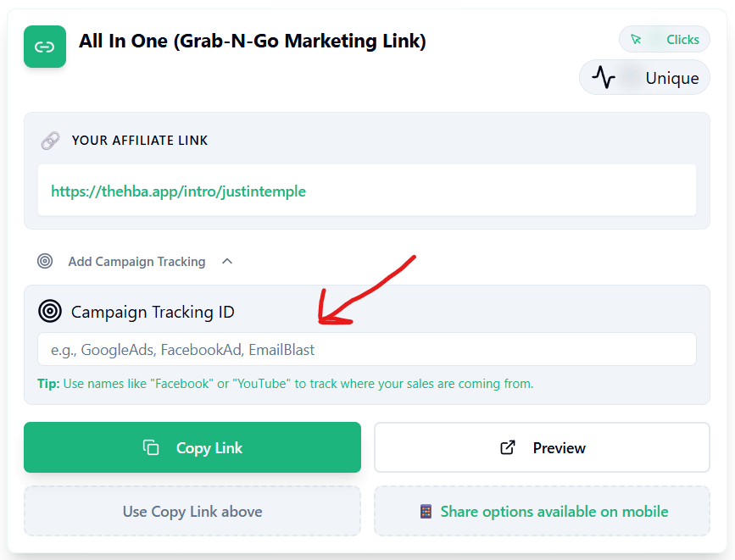Click the pulse icon in Unique badge
The height and width of the screenshot is (560, 735).
click(604, 78)
